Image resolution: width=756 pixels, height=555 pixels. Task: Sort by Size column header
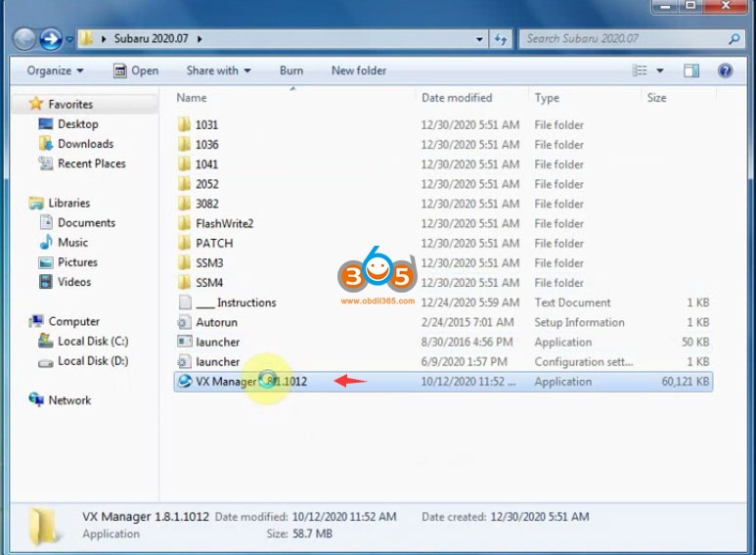click(656, 98)
